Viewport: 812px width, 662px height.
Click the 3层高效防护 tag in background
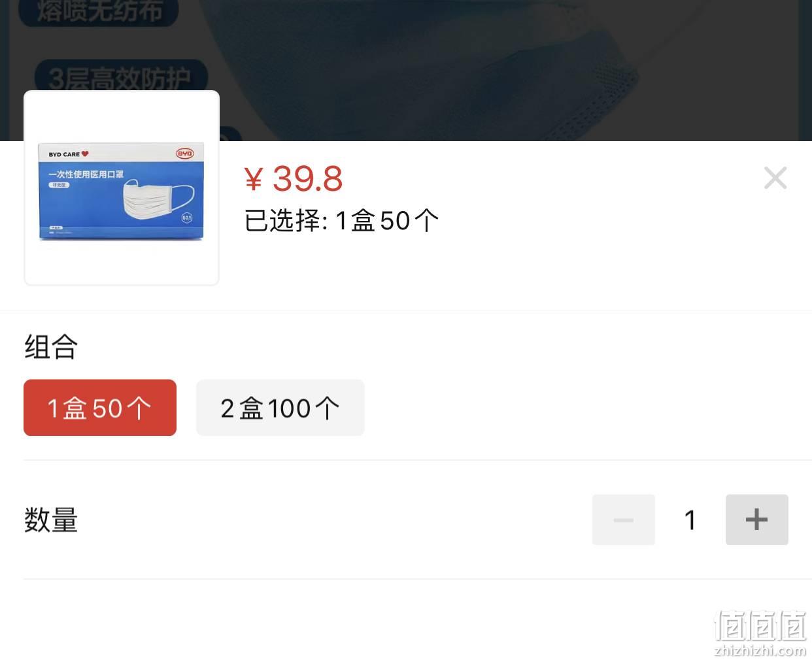(x=121, y=77)
